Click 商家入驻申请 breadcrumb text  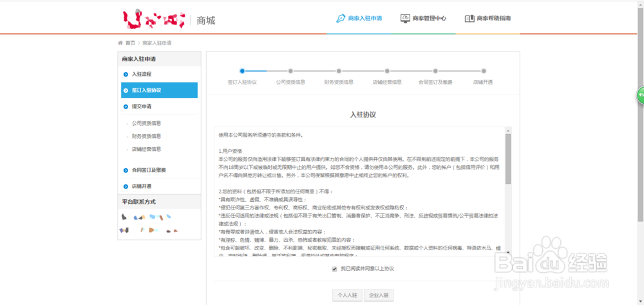(157, 43)
